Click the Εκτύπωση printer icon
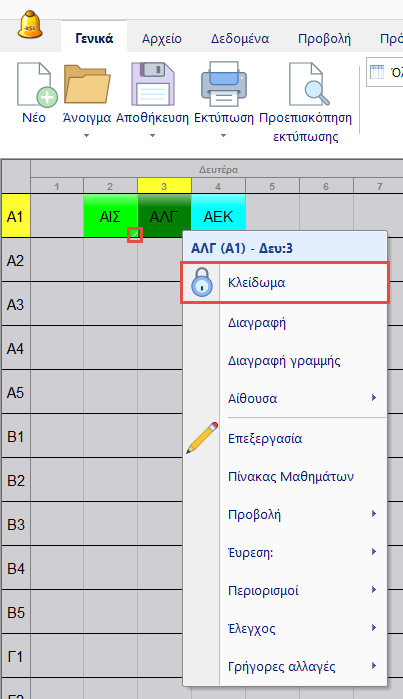Viewport: 403px width, 699px height. click(x=224, y=84)
